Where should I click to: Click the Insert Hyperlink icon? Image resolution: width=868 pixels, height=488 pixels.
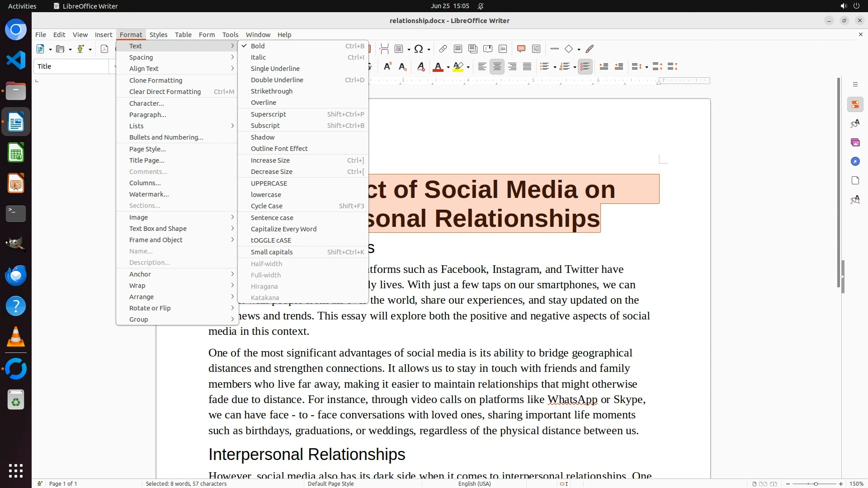point(443,49)
